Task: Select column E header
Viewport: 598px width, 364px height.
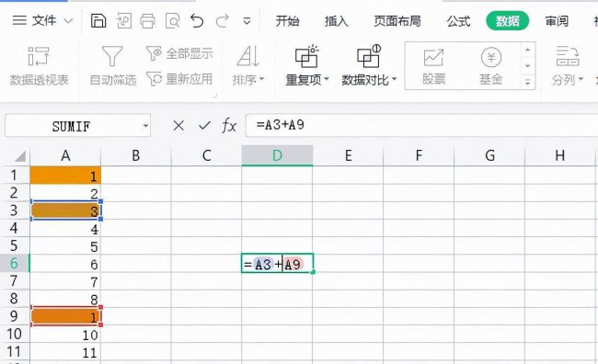Action: pos(348,155)
